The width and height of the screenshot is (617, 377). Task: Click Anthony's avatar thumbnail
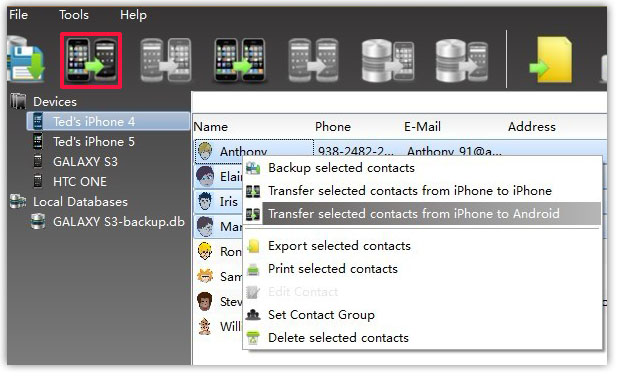tap(205, 151)
